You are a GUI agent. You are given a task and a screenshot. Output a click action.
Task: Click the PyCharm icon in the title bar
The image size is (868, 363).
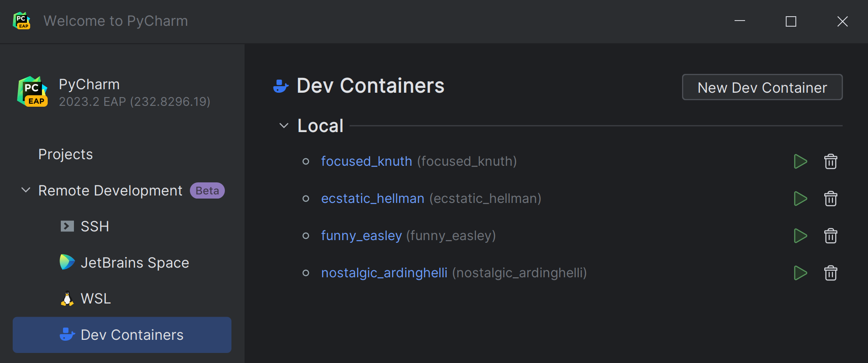(21, 21)
